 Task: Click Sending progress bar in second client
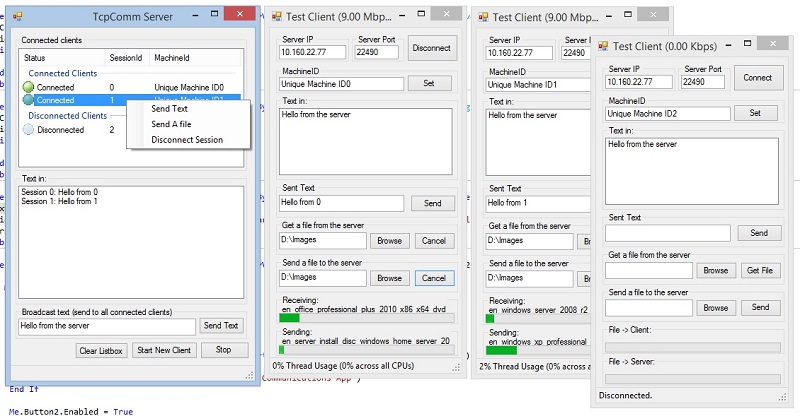(538, 351)
